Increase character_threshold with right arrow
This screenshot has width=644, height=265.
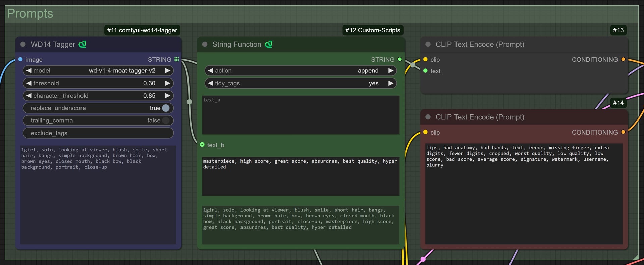click(x=168, y=96)
